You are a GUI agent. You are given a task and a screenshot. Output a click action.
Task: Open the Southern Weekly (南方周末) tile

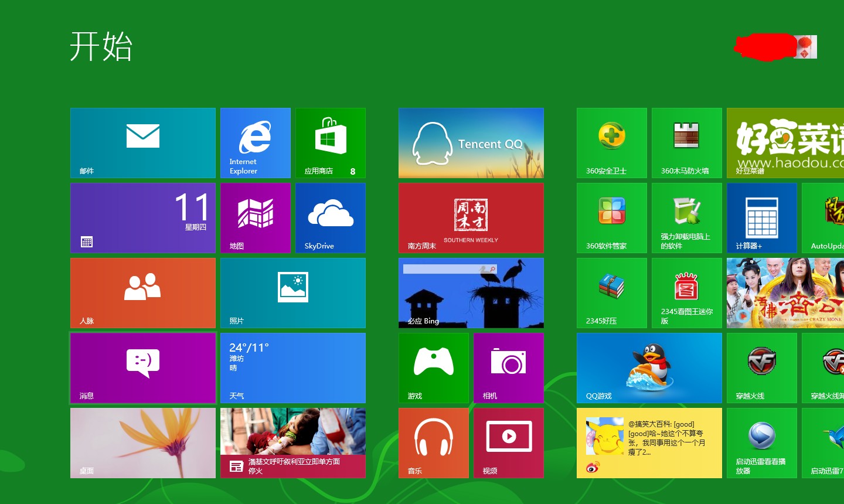[471, 218]
